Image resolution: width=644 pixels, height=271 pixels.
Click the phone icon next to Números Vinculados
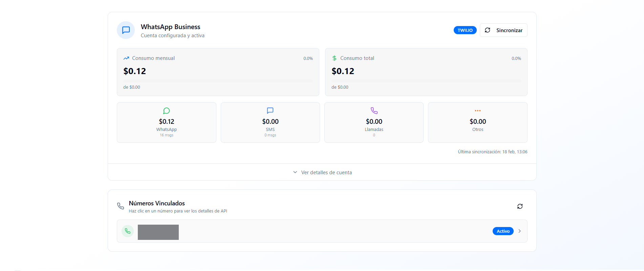click(121, 206)
